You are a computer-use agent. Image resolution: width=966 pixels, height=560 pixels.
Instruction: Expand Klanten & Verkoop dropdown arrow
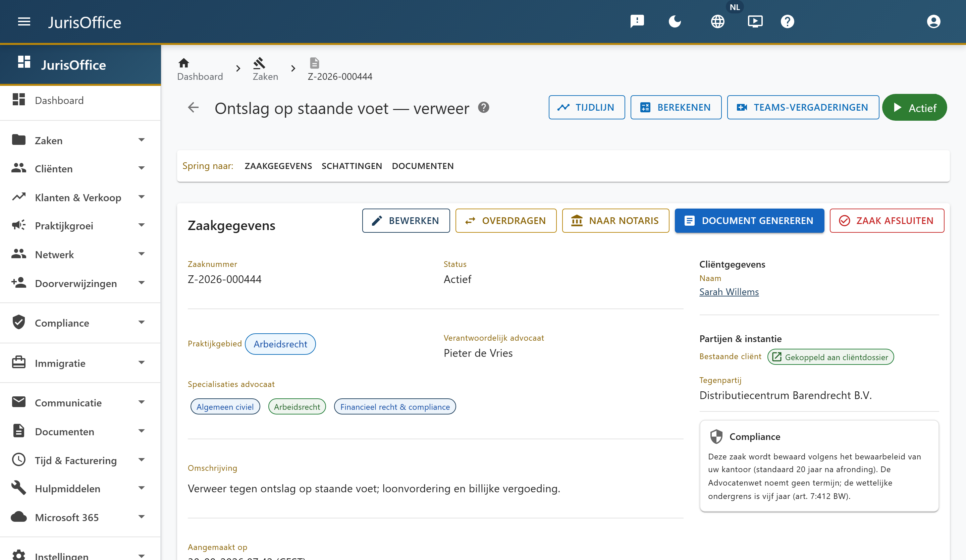142,197
